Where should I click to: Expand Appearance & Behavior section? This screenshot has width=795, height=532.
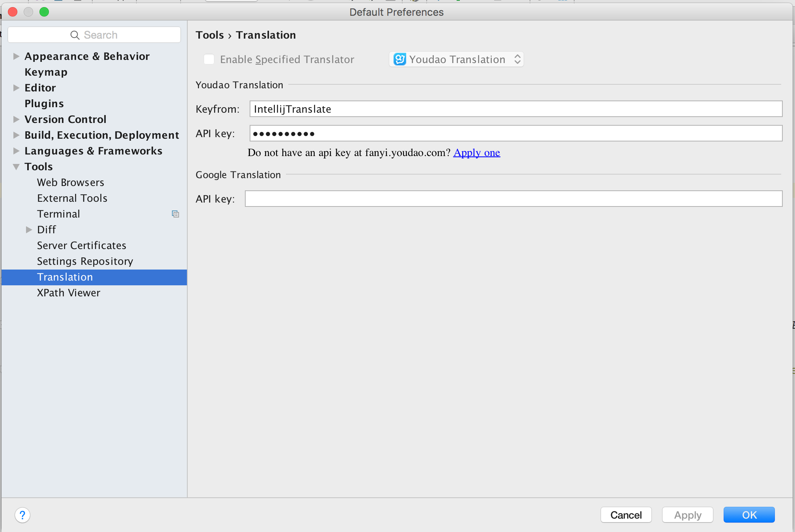(x=16, y=56)
